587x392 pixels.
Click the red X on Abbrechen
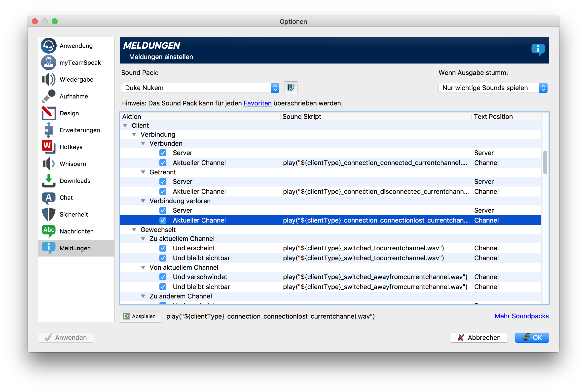(461, 337)
